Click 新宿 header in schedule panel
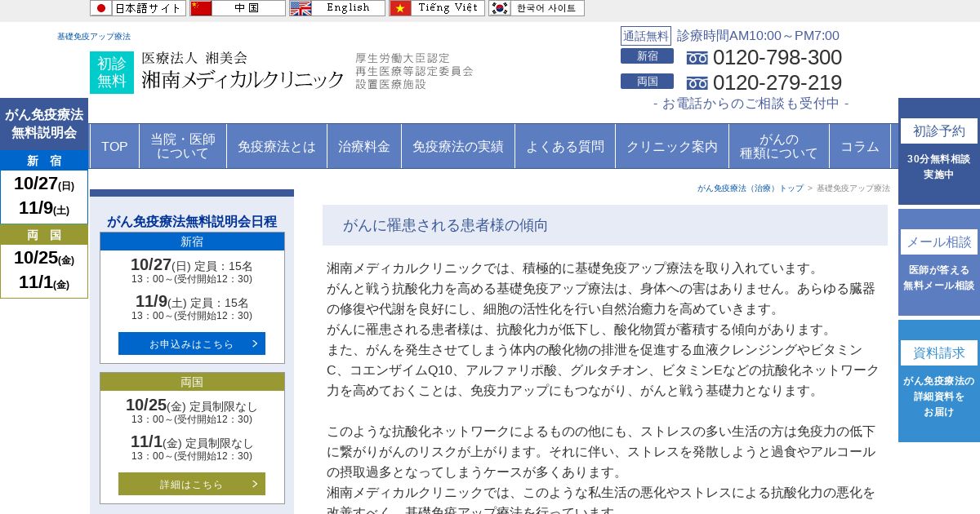 (x=192, y=241)
